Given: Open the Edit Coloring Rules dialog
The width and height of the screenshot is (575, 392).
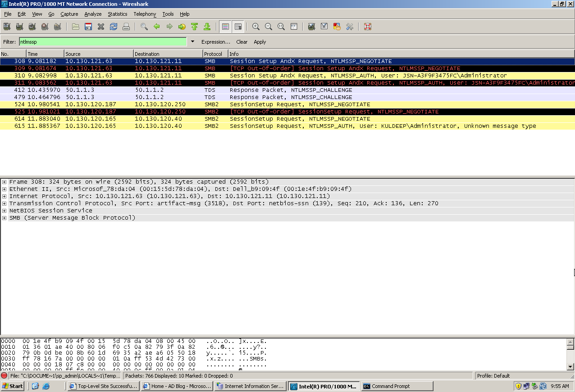Looking at the screenshot, I should [336, 27].
